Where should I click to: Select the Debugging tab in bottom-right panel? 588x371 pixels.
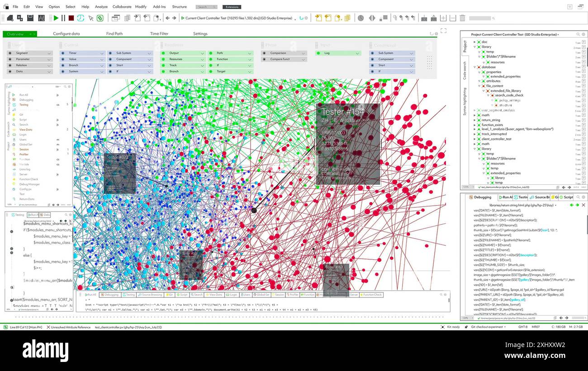click(480, 197)
